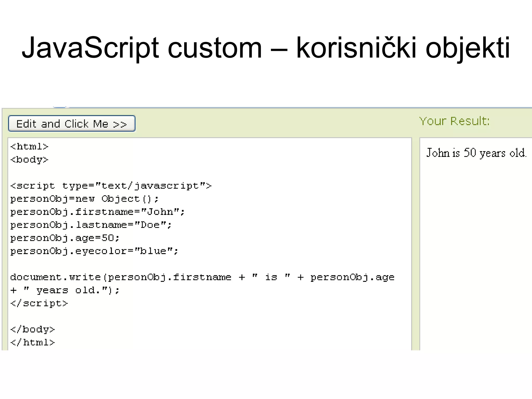This screenshot has width=532, height=399.
Task: Click the opening <html> tag line in code editor
Action: coord(29,147)
